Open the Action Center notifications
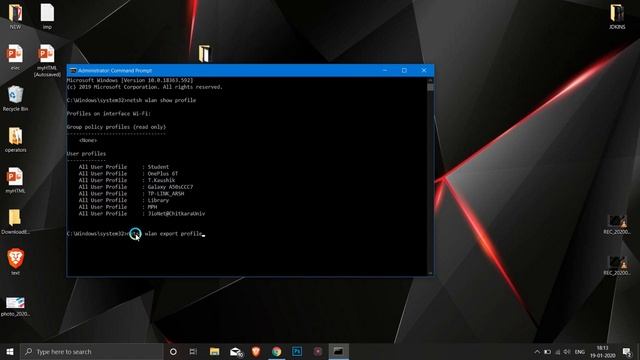Viewport: 640px width, 360px height. [x=627, y=352]
